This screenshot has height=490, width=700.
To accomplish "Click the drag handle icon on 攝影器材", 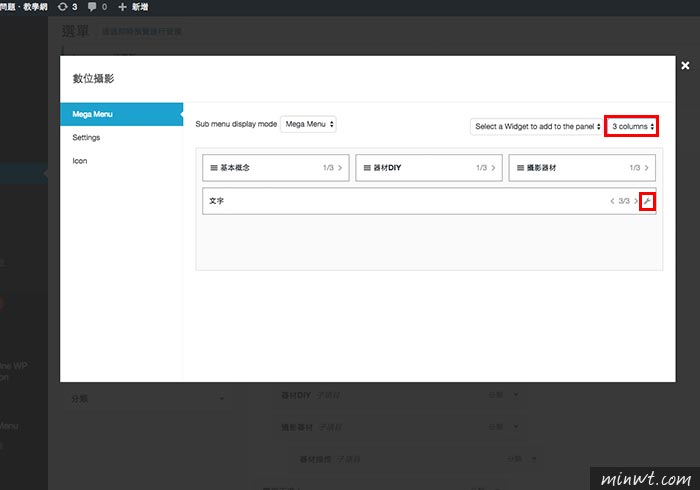I will [x=521, y=168].
